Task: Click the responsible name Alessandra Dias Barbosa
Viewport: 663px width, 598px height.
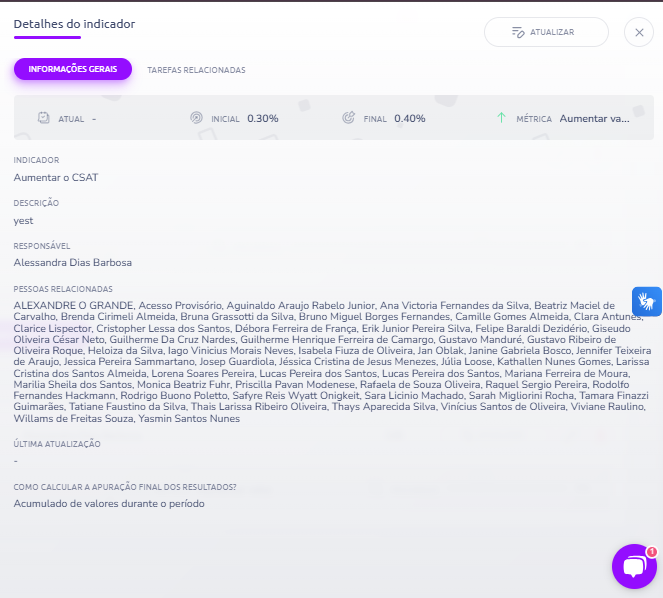Action: [x=73, y=263]
